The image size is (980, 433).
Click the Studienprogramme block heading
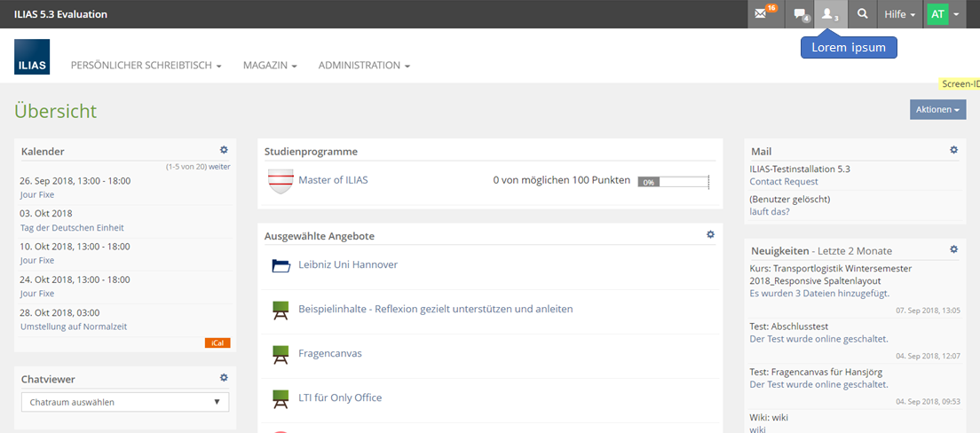312,151
